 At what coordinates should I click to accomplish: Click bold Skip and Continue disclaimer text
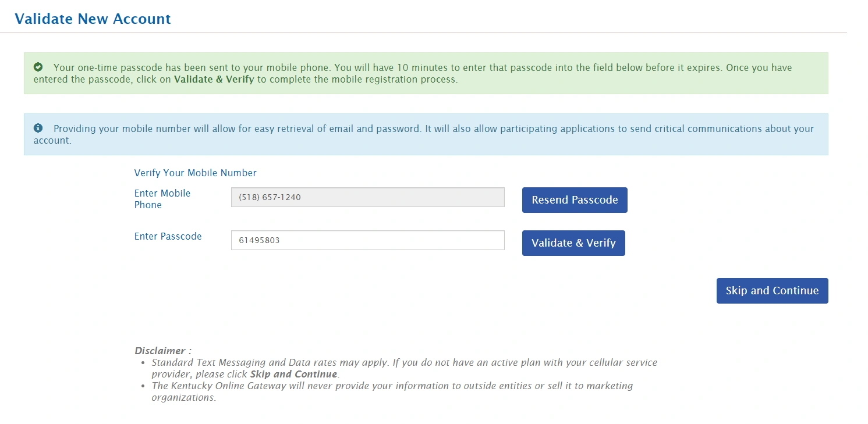[293, 374]
